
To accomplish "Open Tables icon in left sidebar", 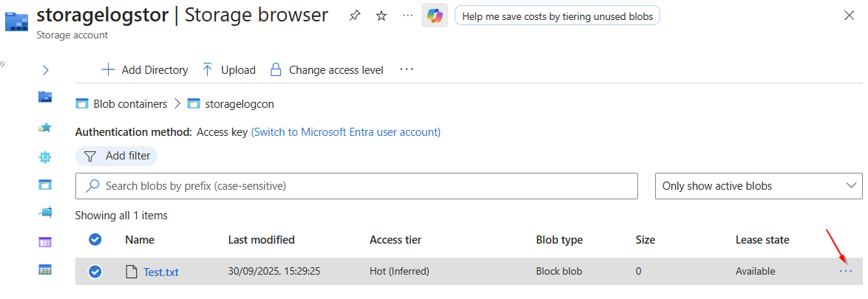I will (45, 270).
